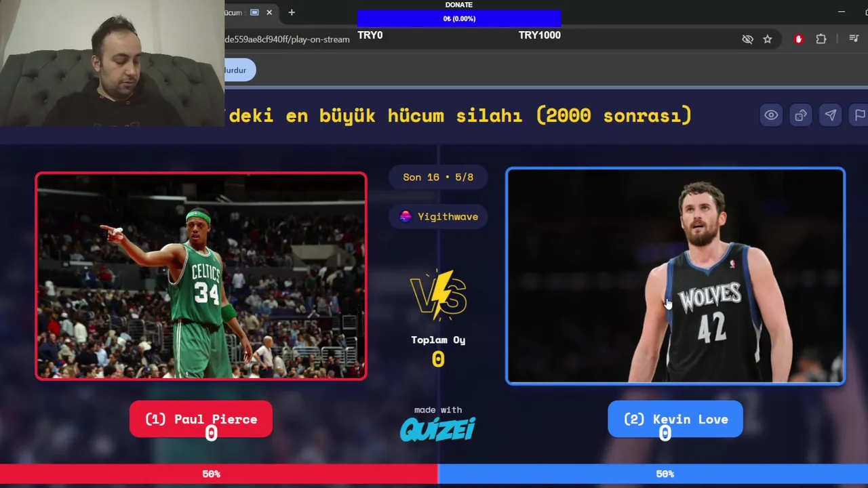The image size is (868, 488).
Task: Vote for (1) Paul Pierce button
Action: tap(201, 419)
